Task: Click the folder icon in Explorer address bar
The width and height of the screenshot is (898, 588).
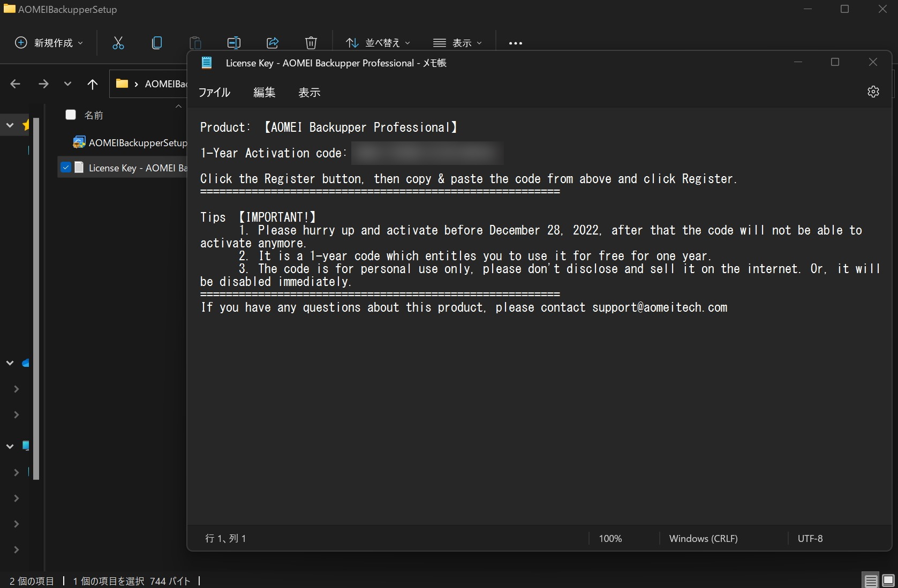Action: coord(122,84)
